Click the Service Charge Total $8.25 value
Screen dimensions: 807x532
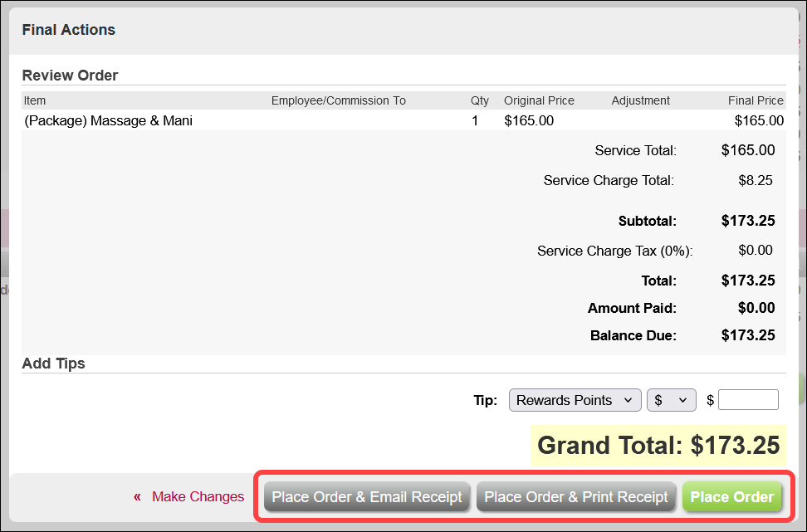[x=756, y=180]
